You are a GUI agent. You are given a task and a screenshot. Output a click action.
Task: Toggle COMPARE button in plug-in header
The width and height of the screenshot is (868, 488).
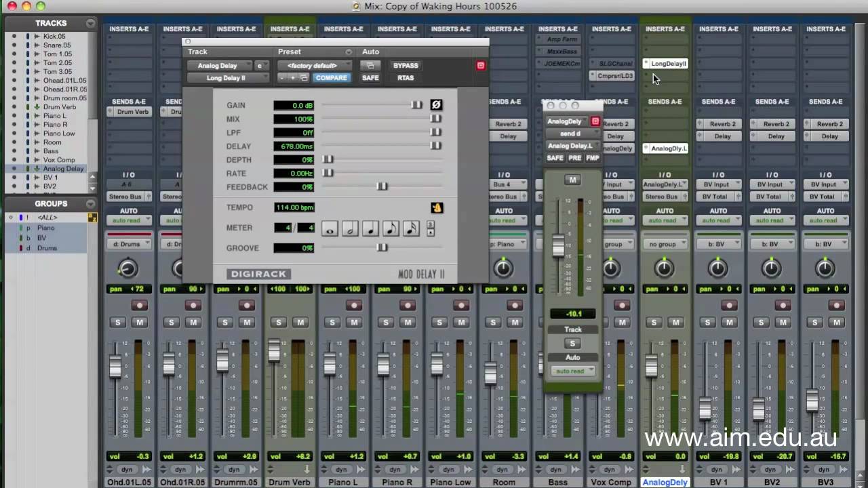coord(331,78)
